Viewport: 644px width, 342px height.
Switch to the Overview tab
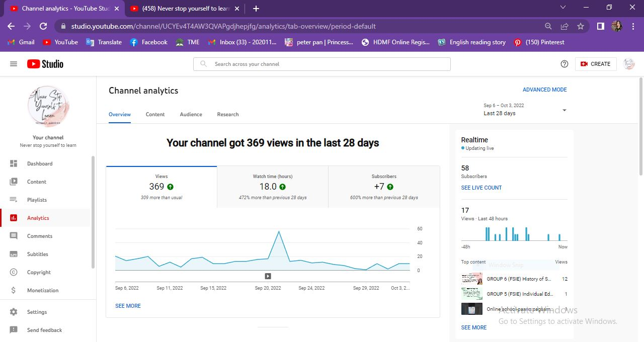coord(120,114)
